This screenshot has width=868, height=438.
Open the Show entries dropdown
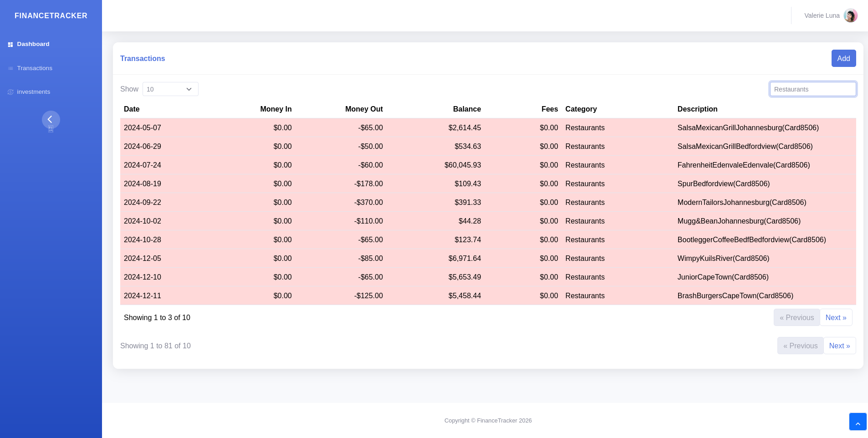pyautogui.click(x=170, y=89)
